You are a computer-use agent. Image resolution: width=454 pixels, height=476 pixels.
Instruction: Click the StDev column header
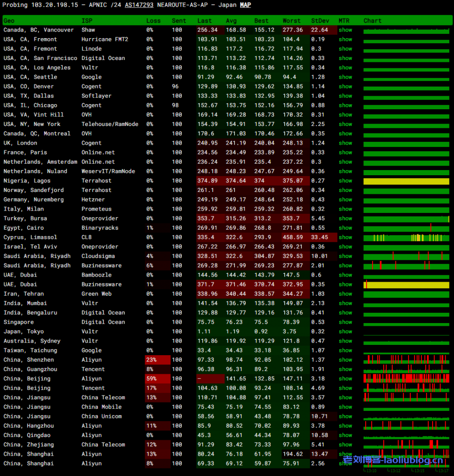(x=319, y=21)
